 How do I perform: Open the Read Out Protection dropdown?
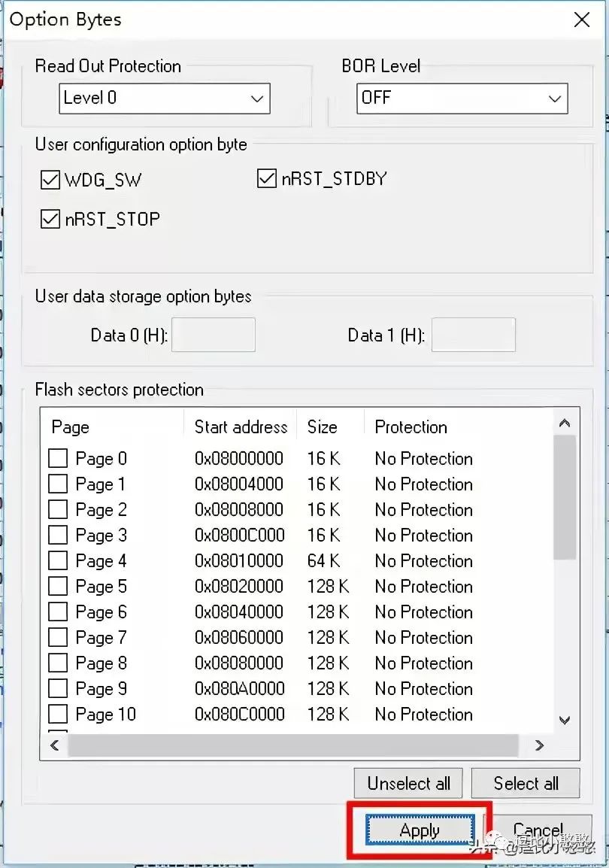point(164,99)
